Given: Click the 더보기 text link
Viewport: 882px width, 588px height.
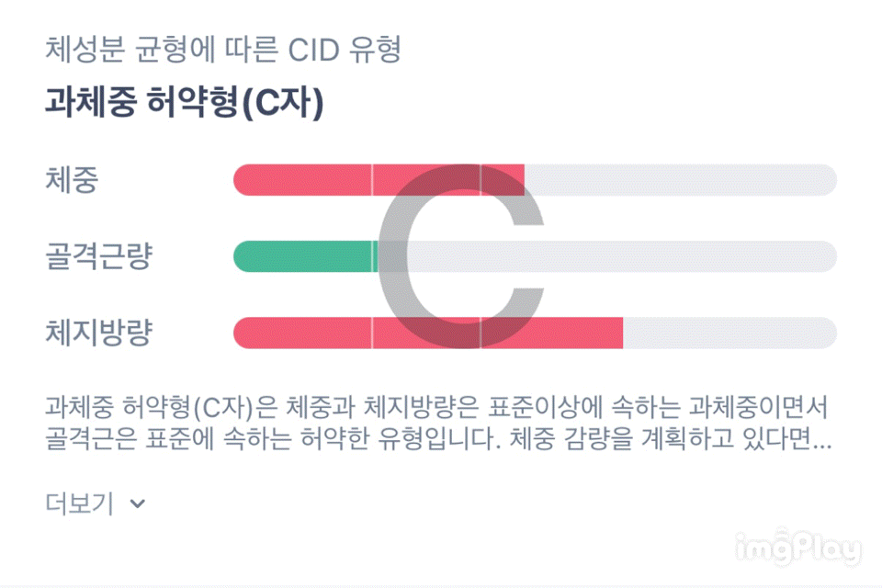Looking at the screenshot, I should coord(79,503).
